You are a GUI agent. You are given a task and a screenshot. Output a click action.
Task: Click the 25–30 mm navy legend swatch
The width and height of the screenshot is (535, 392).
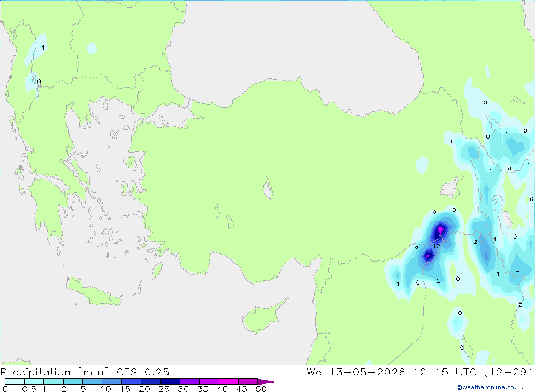pos(170,381)
